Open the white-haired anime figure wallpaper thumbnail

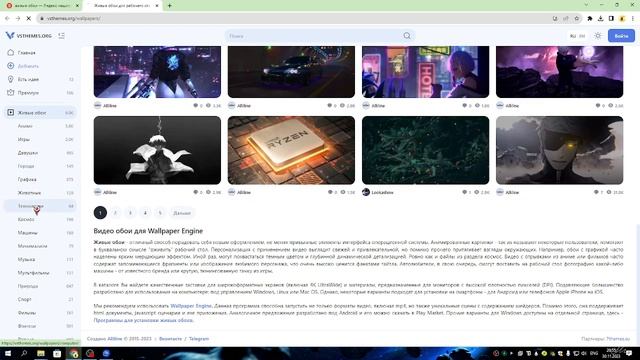coord(157,150)
